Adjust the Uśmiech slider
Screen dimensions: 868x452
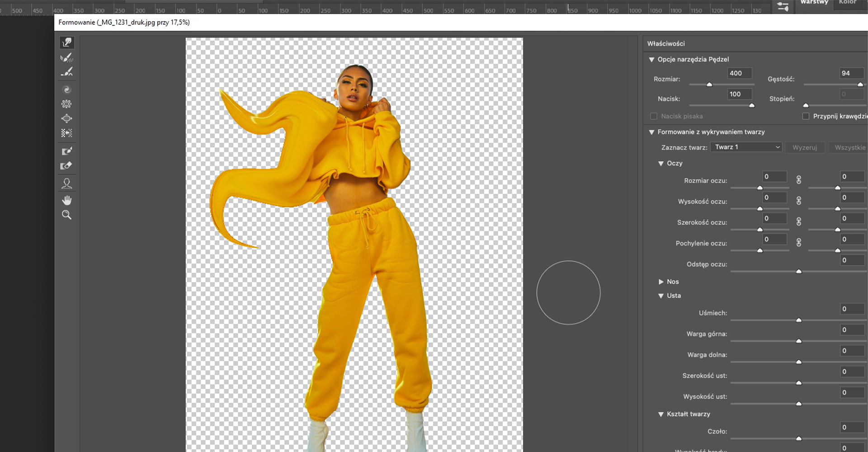click(799, 320)
